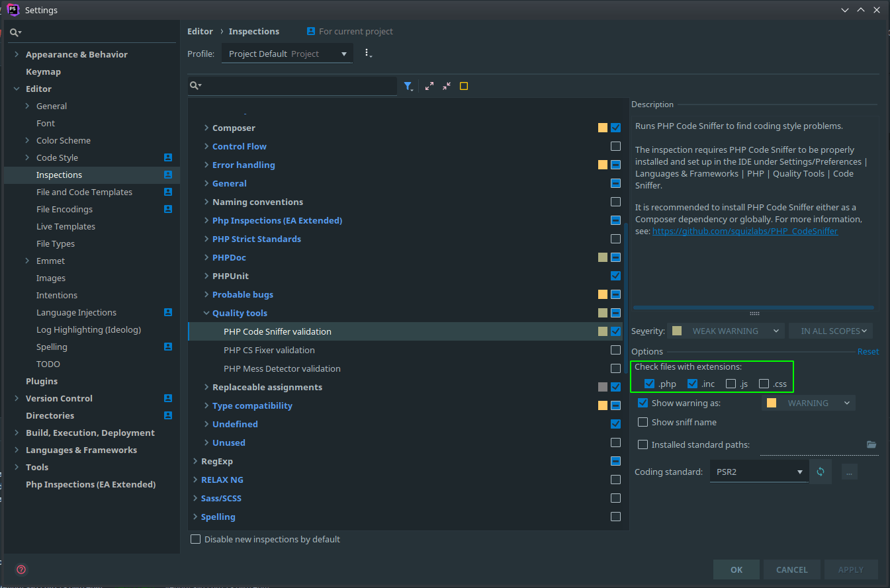Viewport: 890px width, 588px height.
Task: Click the expand all inspections icon
Action: click(428, 86)
